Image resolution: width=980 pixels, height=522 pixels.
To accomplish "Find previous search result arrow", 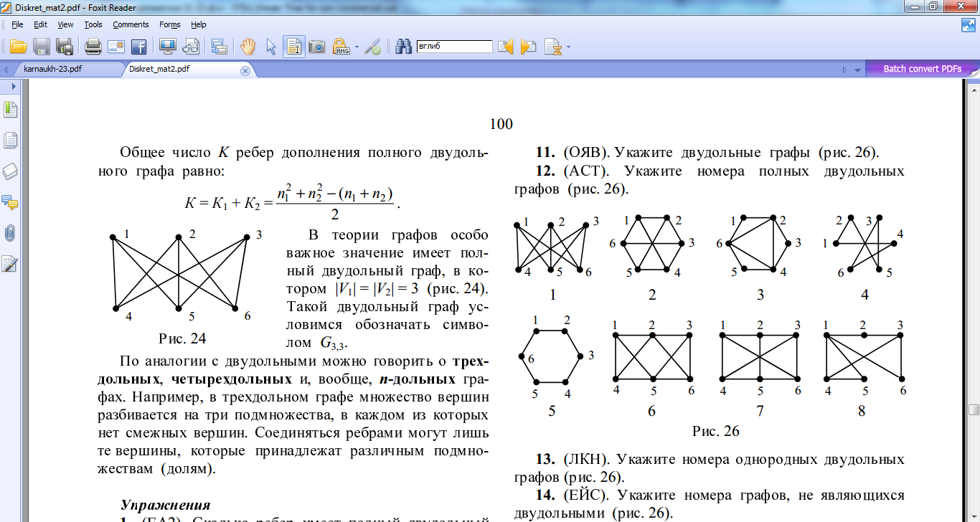I will tap(506, 47).
